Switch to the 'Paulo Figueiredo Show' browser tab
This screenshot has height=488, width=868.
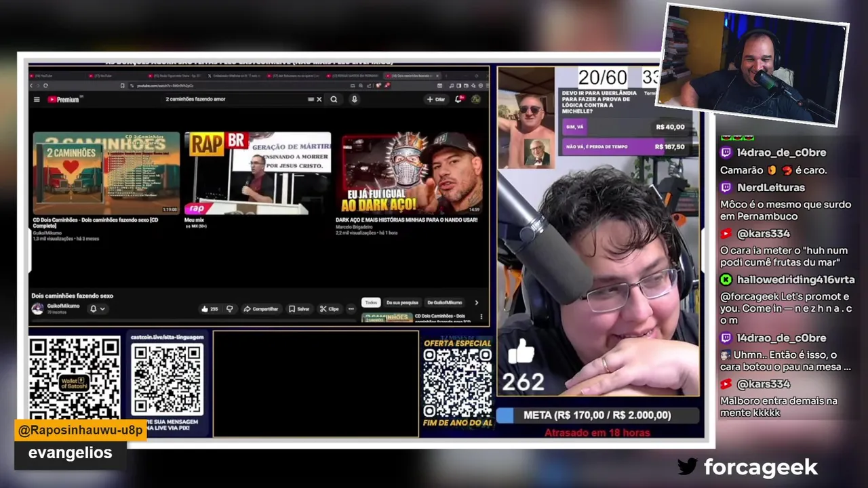click(178, 76)
